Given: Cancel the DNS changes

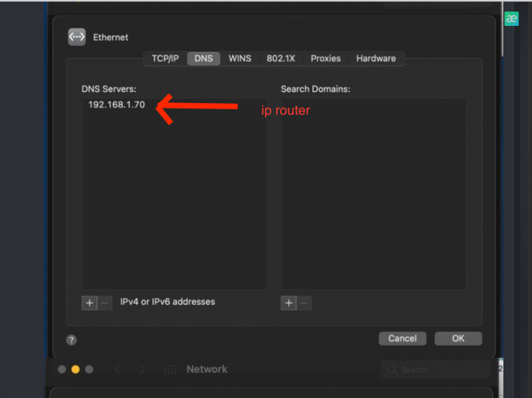Looking at the screenshot, I should [402, 338].
